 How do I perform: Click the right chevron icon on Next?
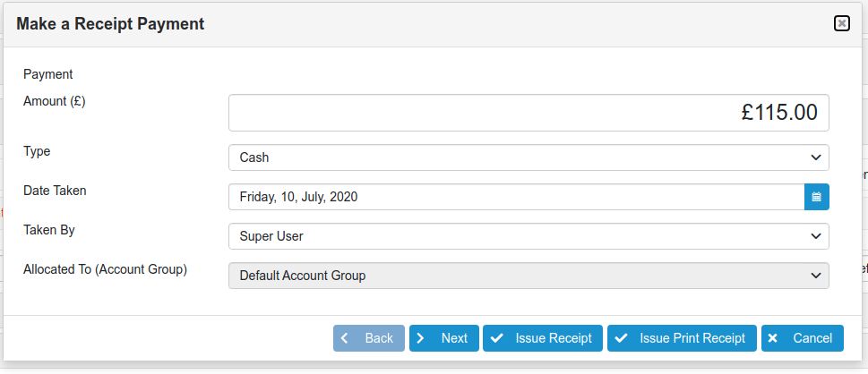421,338
